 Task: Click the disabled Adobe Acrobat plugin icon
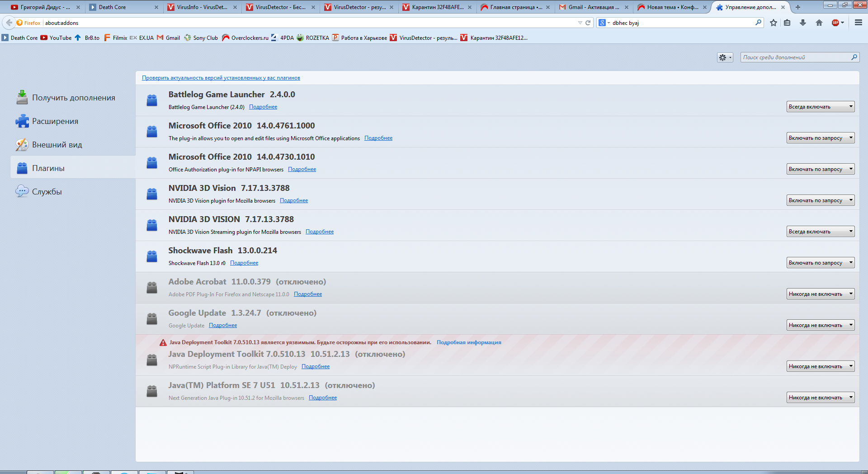152,288
